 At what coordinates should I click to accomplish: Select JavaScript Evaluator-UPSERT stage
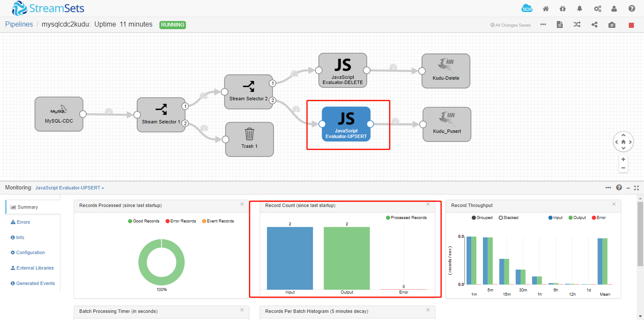click(346, 124)
